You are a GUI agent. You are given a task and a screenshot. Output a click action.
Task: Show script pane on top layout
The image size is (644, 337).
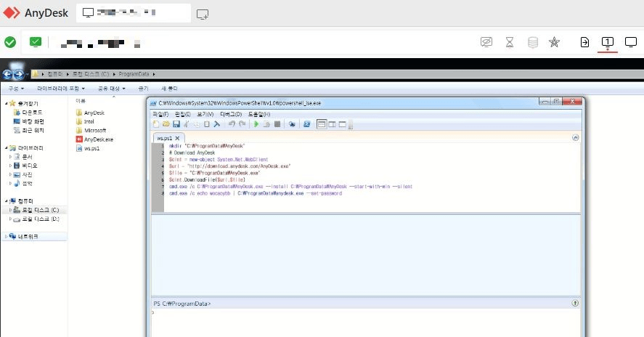pos(322,124)
